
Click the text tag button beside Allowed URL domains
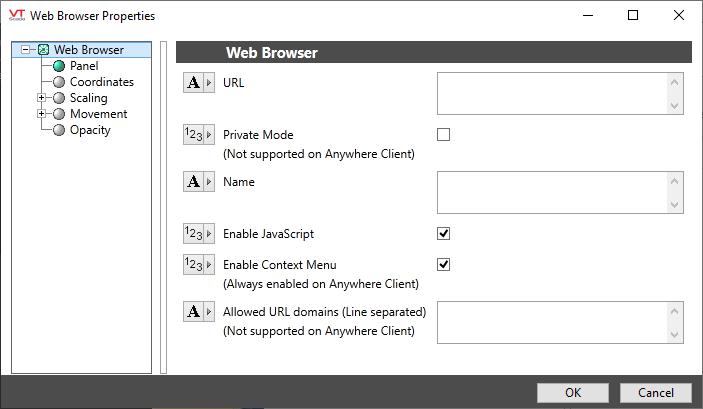click(x=199, y=312)
